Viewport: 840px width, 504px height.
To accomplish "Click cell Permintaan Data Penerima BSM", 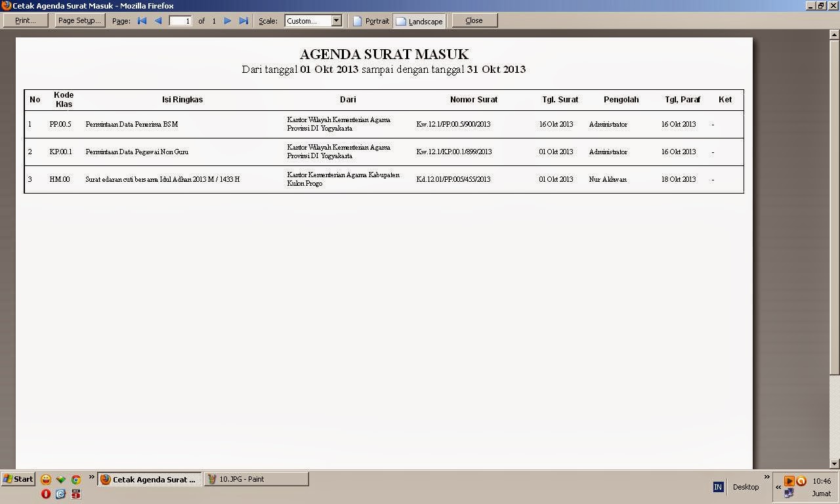I will [x=132, y=124].
